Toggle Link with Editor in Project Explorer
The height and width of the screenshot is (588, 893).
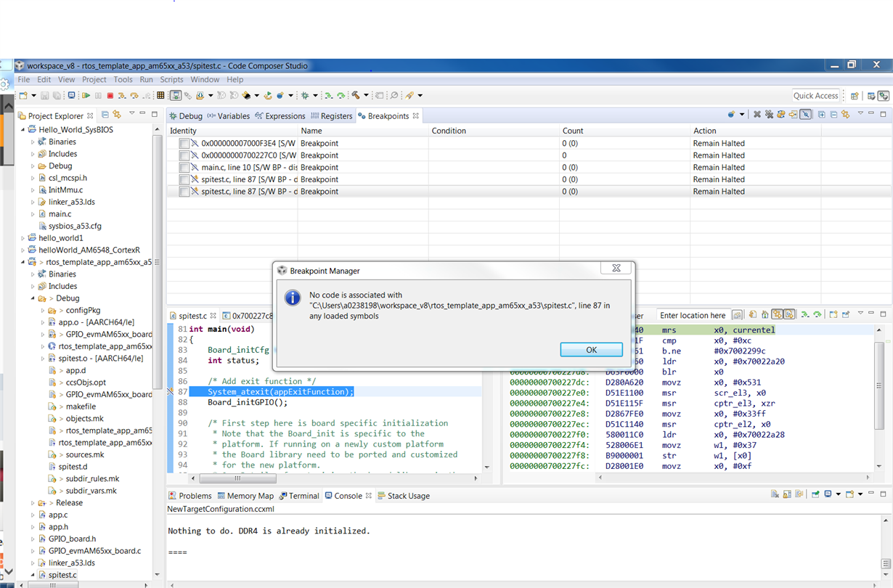(117, 115)
